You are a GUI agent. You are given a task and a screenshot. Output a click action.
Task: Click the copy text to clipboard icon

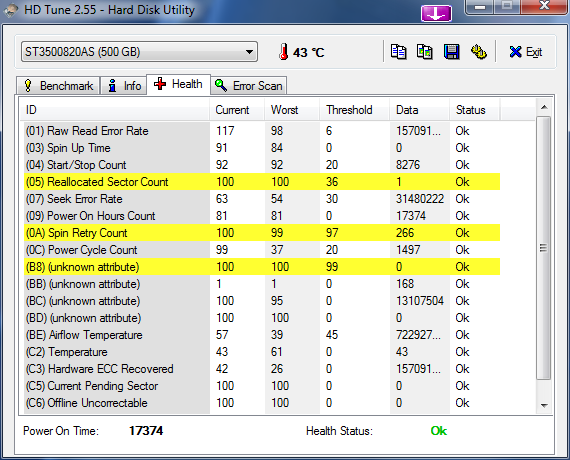pyautogui.click(x=398, y=52)
